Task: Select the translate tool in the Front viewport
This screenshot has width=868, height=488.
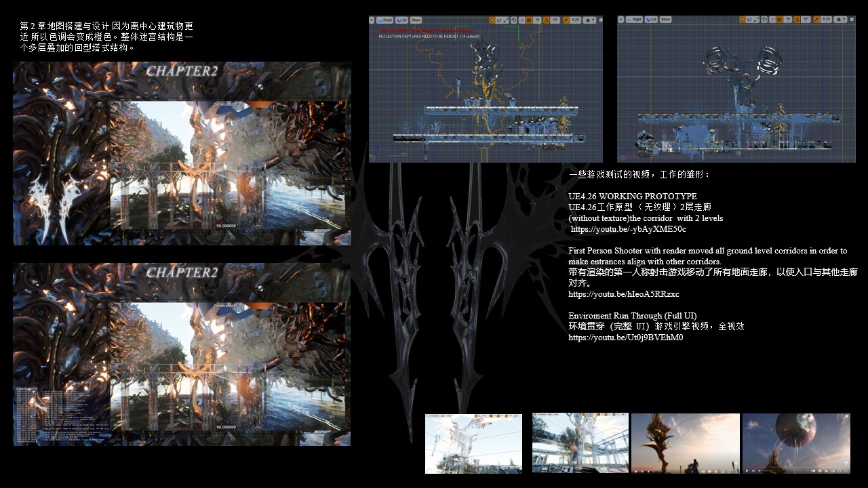Action: point(492,20)
